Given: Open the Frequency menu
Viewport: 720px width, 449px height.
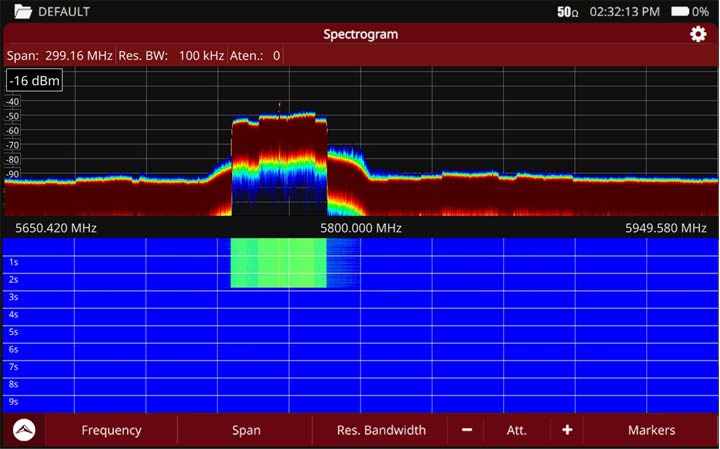Looking at the screenshot, I should click(x=112, y=430).
